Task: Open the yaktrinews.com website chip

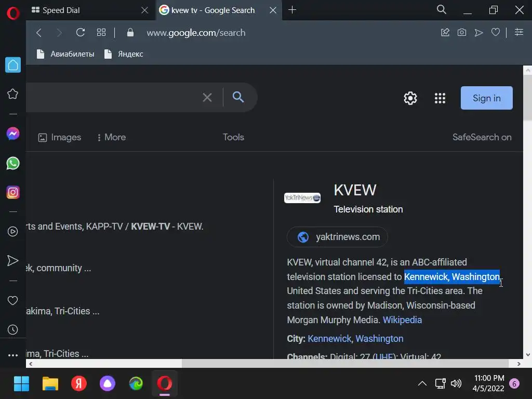Action: pyautogui.click(x=337, y=237)
